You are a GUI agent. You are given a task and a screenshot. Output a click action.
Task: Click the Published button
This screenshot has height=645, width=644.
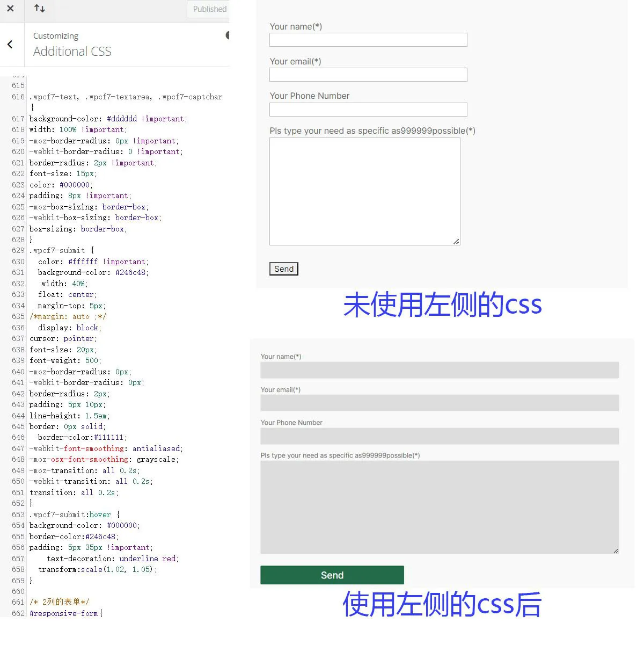pos(209,9)
